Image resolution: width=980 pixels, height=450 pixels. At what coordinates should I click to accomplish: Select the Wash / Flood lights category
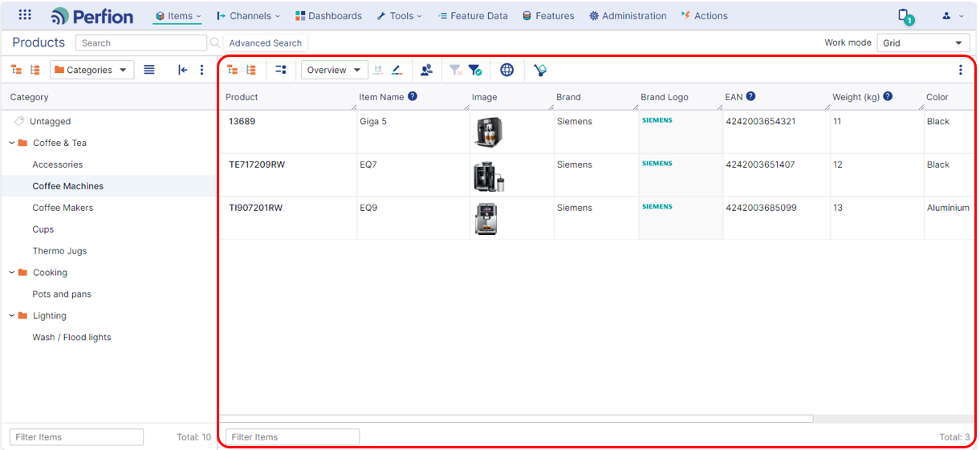point(71,338)
